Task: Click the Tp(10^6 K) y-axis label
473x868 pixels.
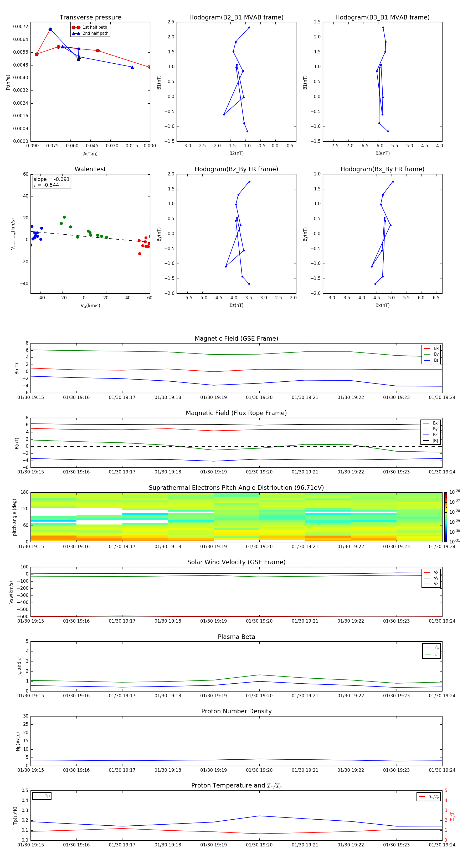Action: pyautogui.click(x=15, y=815)
